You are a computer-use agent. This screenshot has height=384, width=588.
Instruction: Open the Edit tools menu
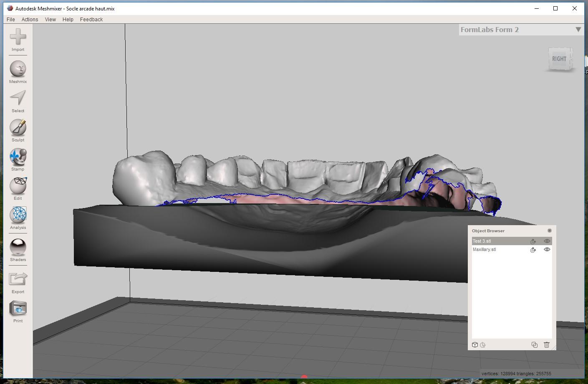click(18, 186)
